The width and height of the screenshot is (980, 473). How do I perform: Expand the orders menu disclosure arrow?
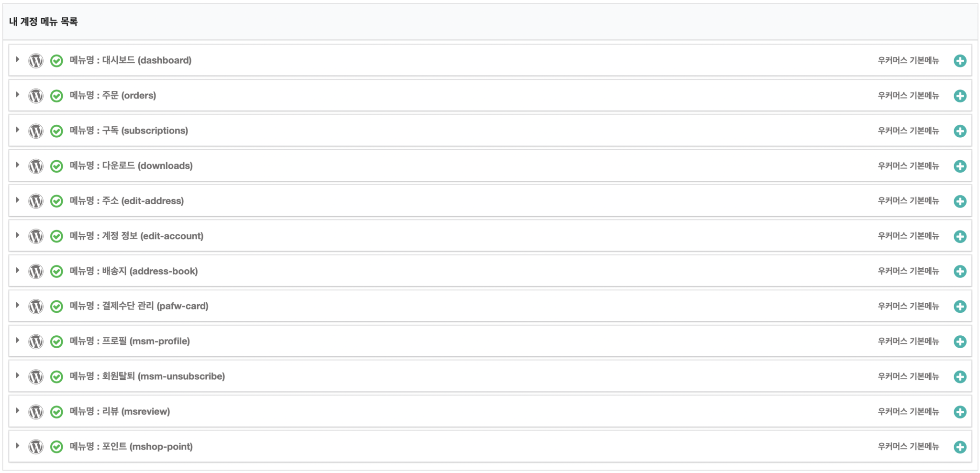coord(18,95)
